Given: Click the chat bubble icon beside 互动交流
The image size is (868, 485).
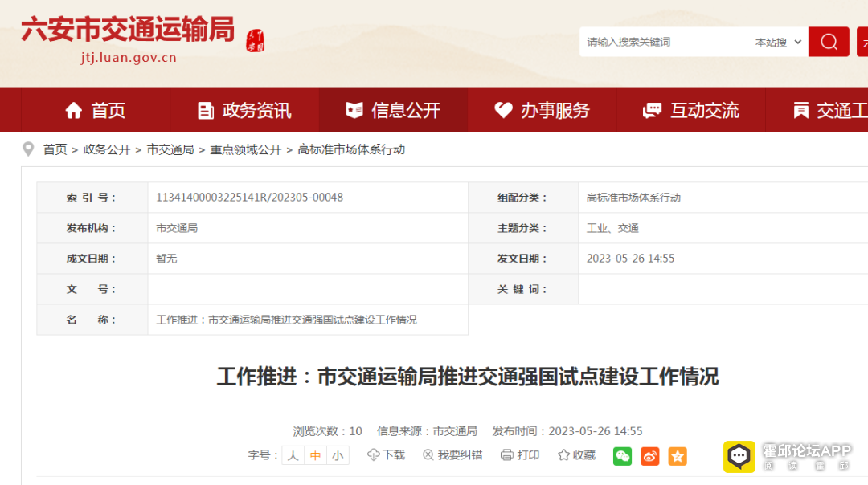Looking at the screenshot, I should pyautogui.click(x=652, y=110).
